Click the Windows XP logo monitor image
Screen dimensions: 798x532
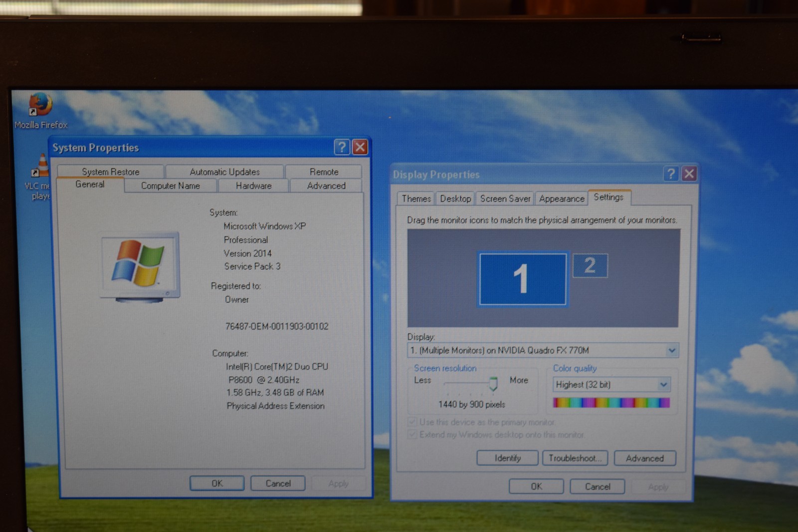pyautogui.click(x=140, y=267)
